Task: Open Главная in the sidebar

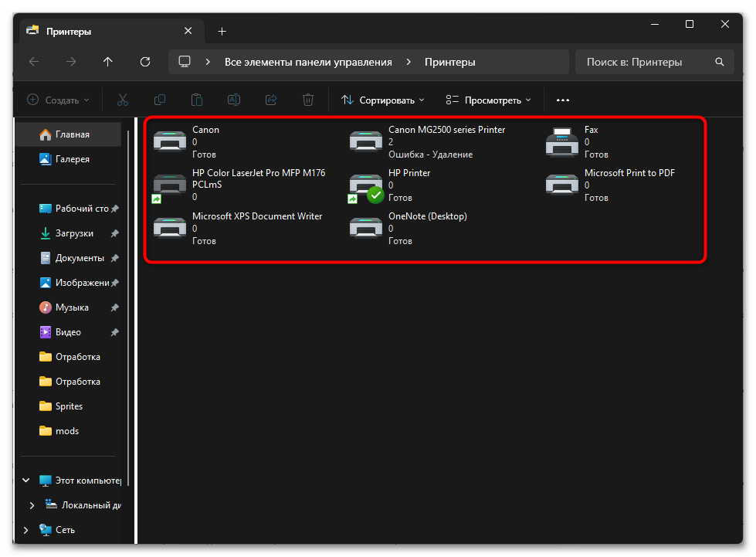Action: coord(69,134)
